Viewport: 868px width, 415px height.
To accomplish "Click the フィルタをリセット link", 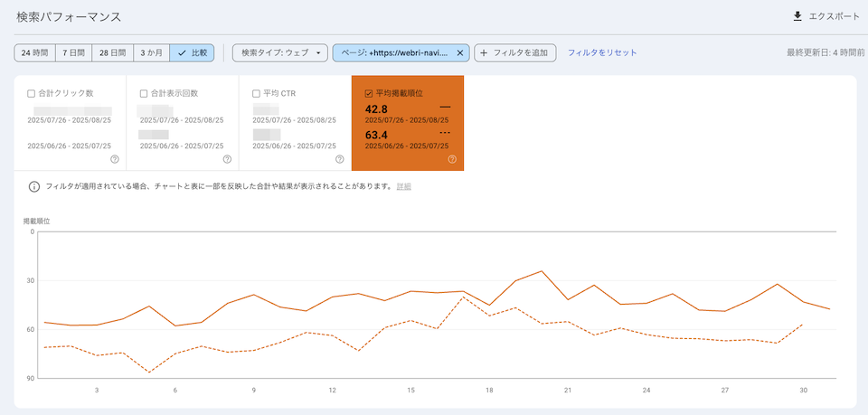I will coord(602,53).
